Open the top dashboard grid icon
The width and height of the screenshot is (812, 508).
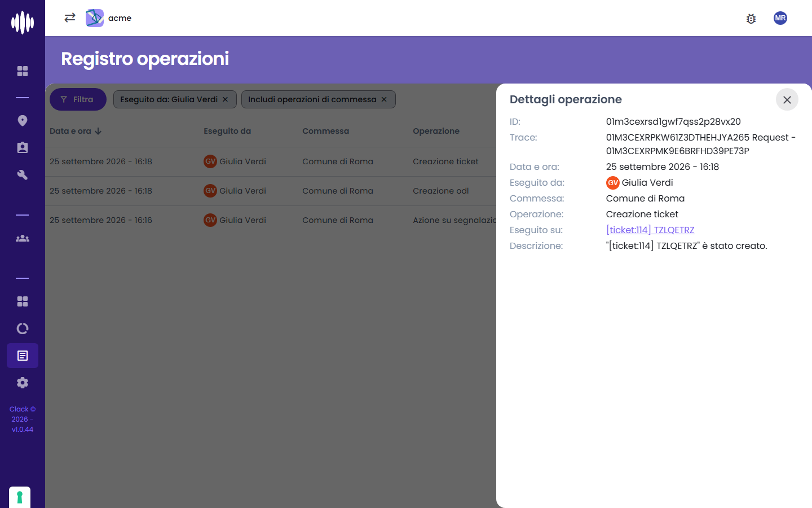point(23,71)
